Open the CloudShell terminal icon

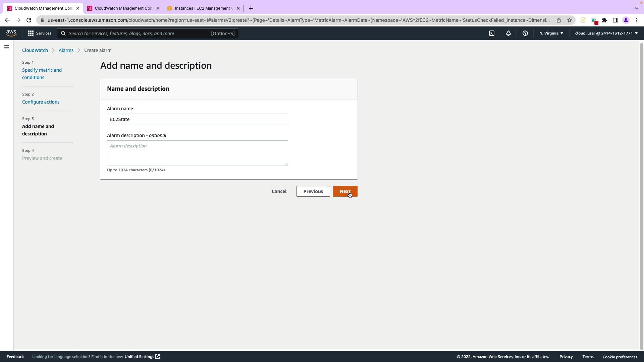pos(491,33)
